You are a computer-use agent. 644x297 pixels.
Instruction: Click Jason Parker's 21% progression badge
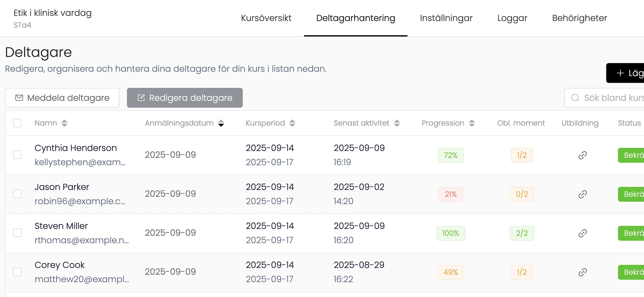450,194
